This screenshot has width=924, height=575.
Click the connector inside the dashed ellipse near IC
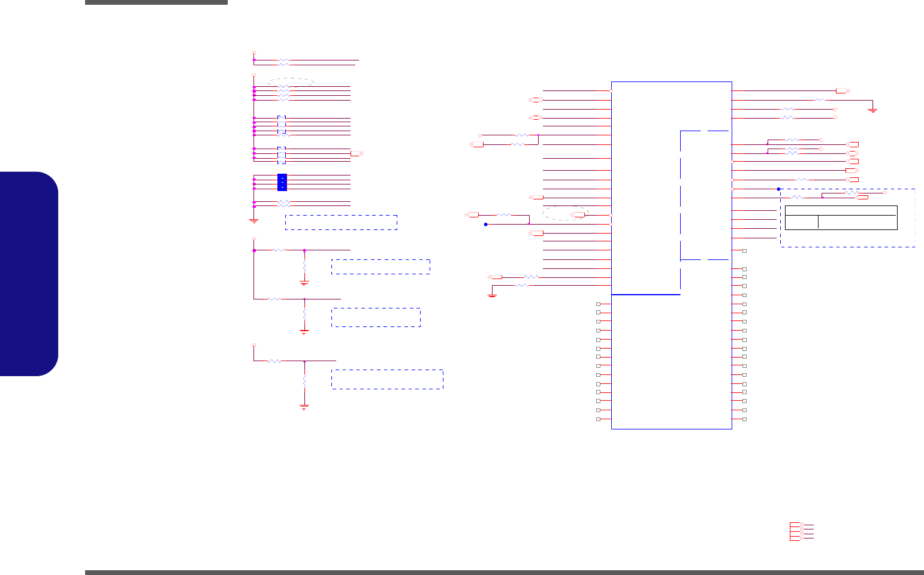[578, 214]
